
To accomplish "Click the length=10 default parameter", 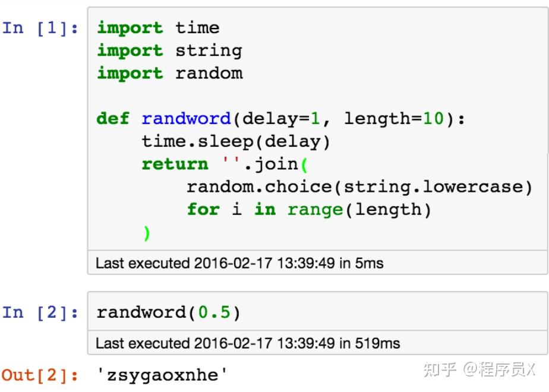I will click(395, 119).
